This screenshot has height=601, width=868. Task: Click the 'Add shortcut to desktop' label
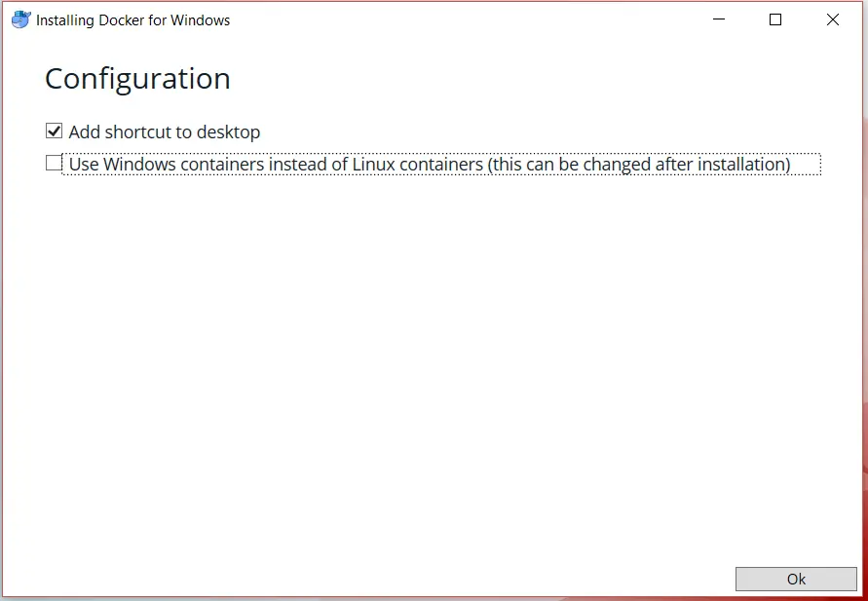[164, 131]
